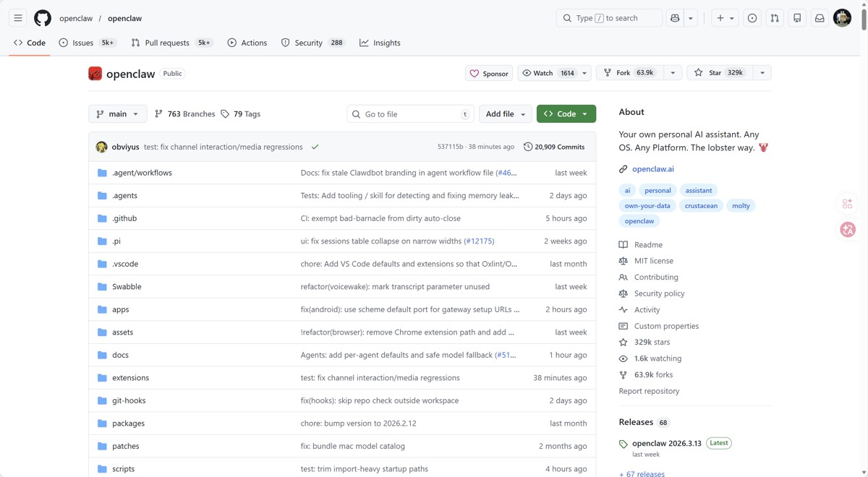The image size is (868, 477).
Task: Click the openclaw repository lobster avatar
Action: [x=95, y=73]
